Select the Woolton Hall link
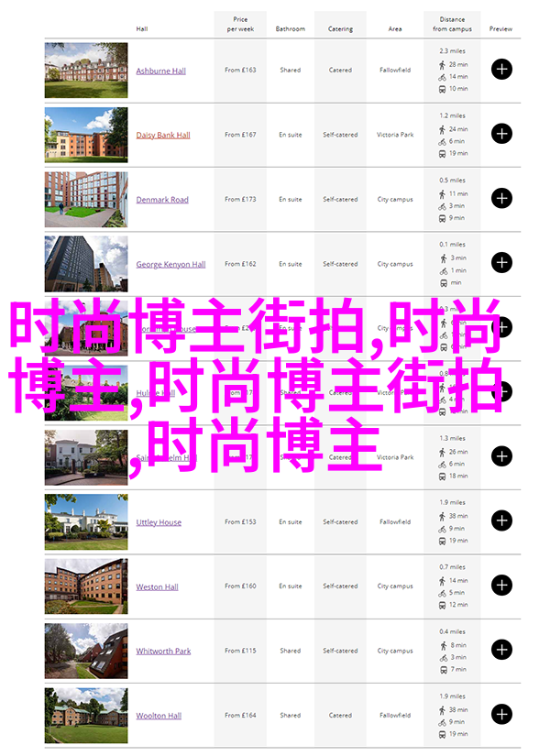550x756 pixels. tap(159, 716)
